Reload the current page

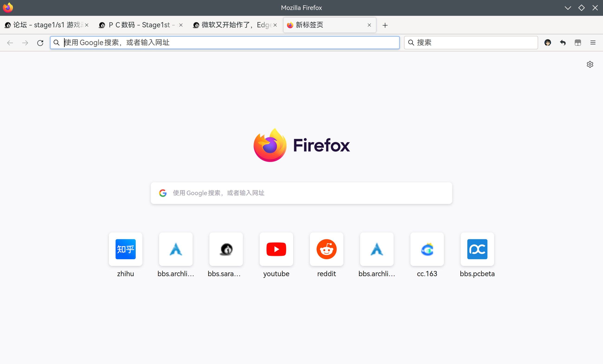pos(40,43)
